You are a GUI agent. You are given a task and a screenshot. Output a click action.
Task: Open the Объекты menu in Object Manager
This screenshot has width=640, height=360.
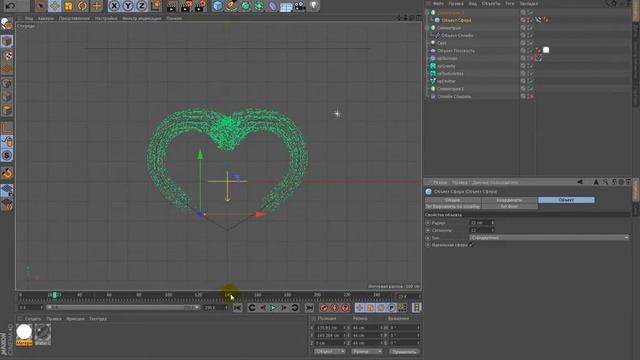pyautogui.click(x=491, y=3)
